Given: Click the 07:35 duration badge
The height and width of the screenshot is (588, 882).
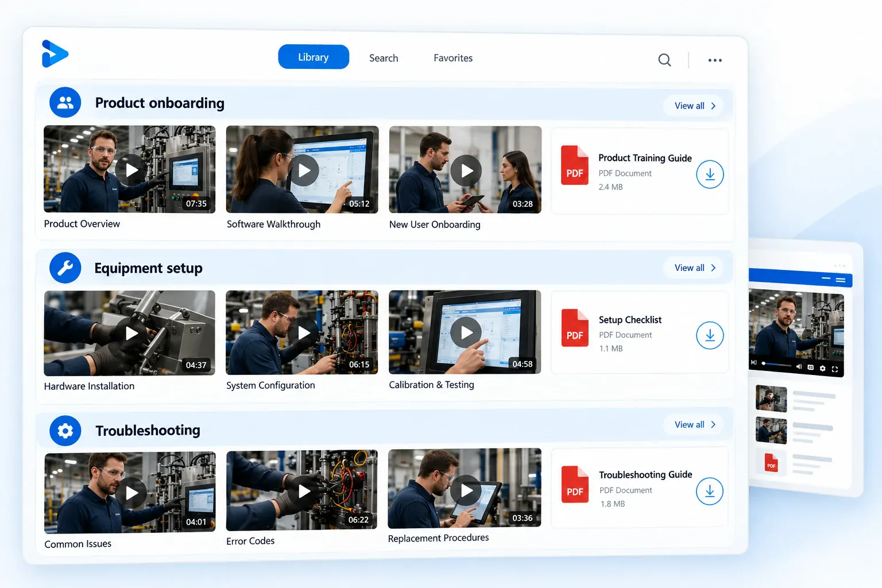Looking at the screenshot, I should 196,204.
